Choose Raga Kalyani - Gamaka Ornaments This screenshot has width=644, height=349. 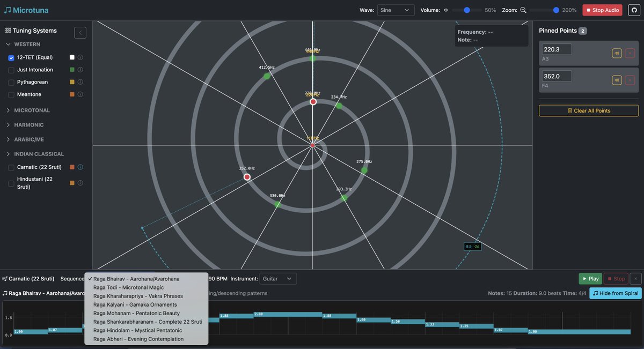click(146, 305)
